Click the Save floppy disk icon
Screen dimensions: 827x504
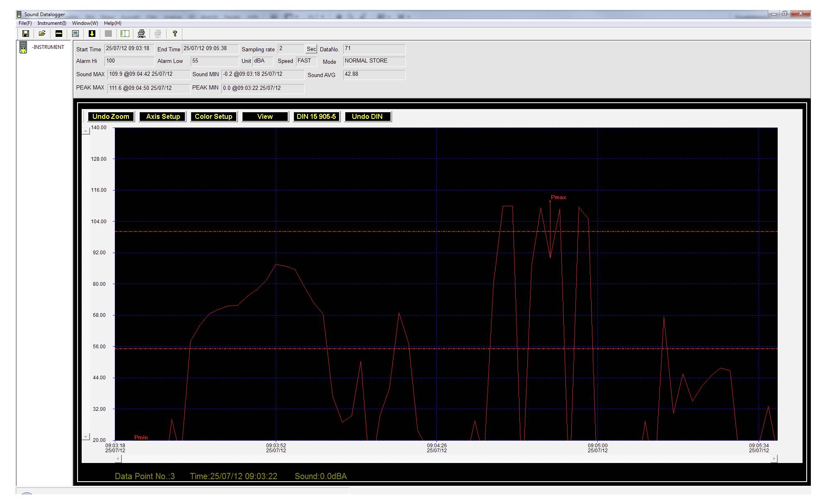26,34
